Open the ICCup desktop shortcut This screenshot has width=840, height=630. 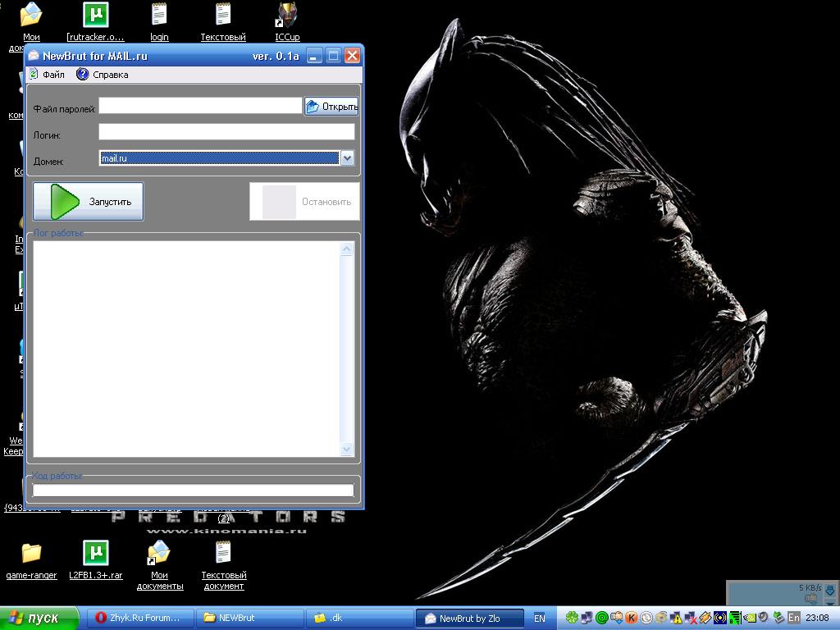(287, 16)
